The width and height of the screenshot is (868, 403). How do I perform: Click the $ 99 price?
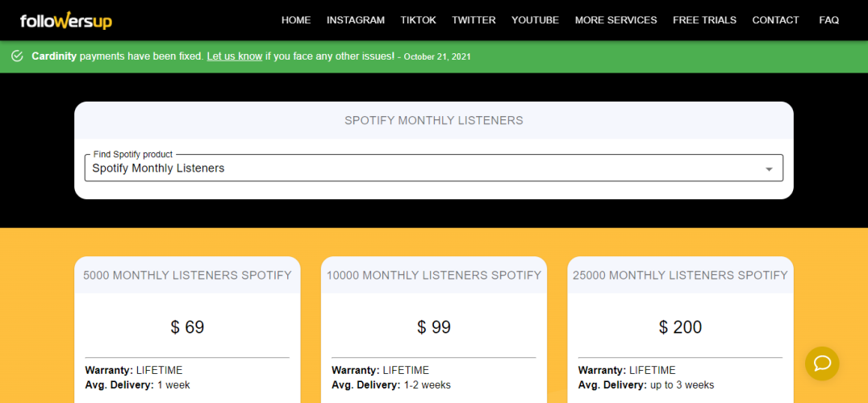click(434, 327)
